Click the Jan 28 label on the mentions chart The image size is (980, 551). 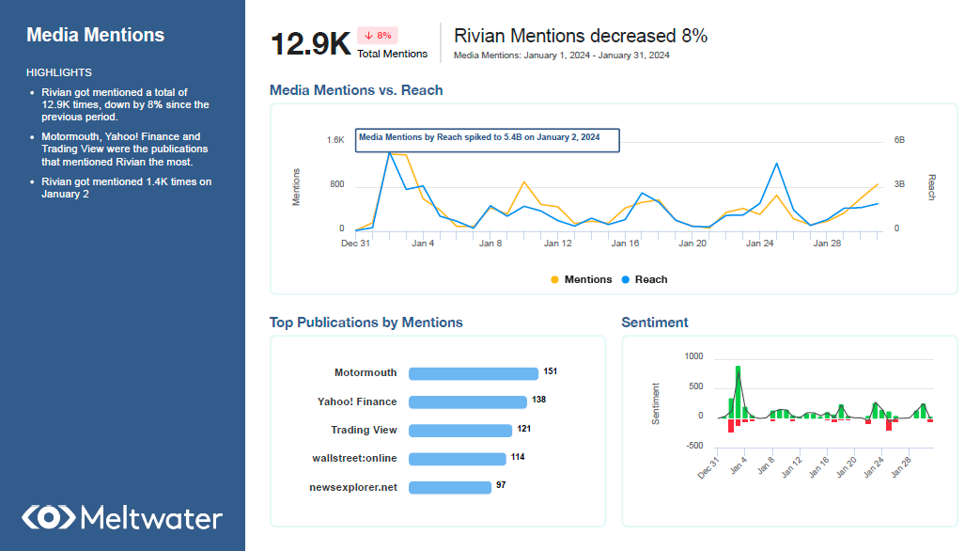[827, 244]
